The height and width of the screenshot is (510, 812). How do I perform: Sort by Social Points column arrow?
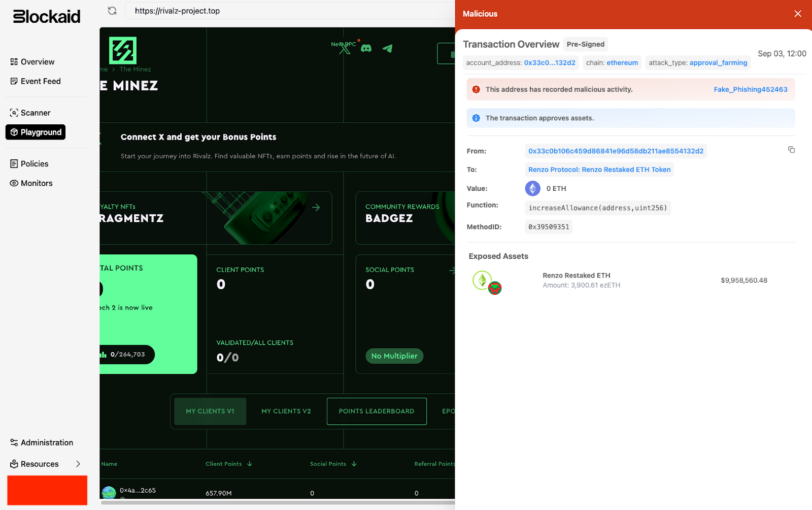coord(354,464)
